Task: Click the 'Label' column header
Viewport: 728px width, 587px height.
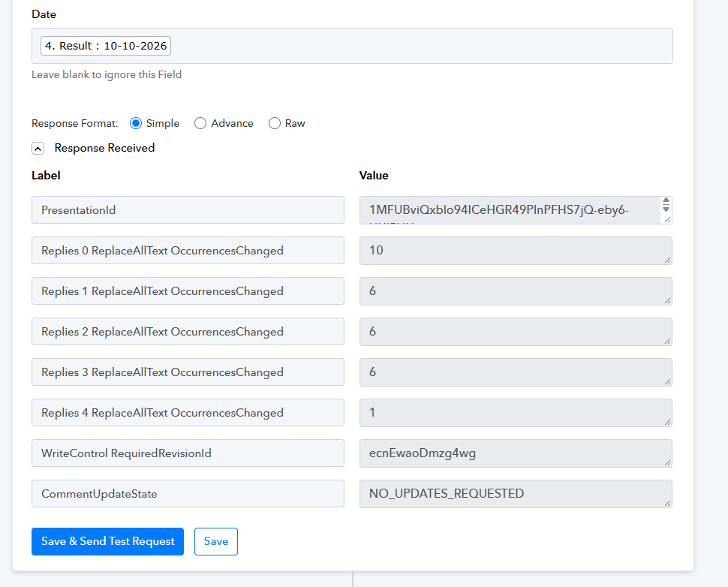Action: tap(46, 176)
